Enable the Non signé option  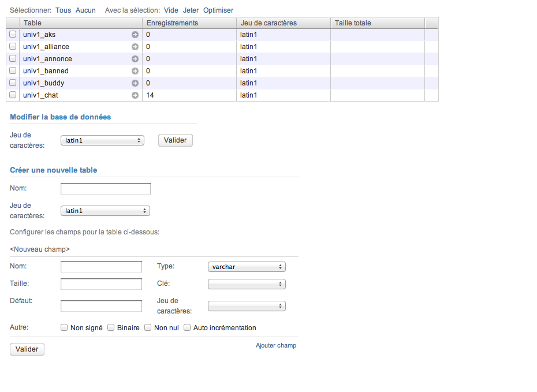point(64,328)
